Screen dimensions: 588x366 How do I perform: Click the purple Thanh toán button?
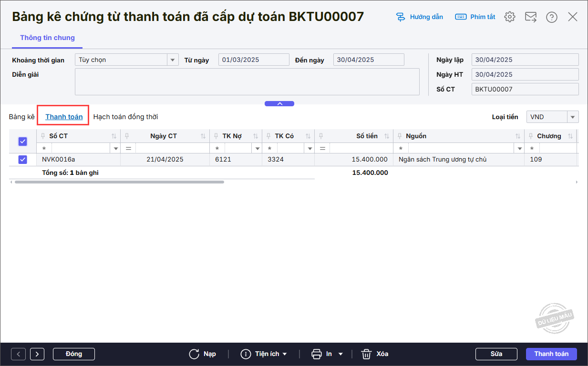pyautogui.click(x=551, y=354)
